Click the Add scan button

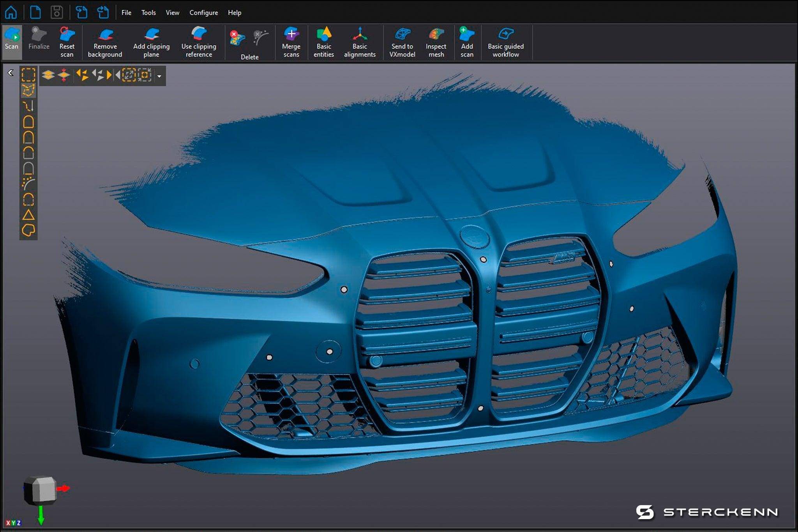467,42
